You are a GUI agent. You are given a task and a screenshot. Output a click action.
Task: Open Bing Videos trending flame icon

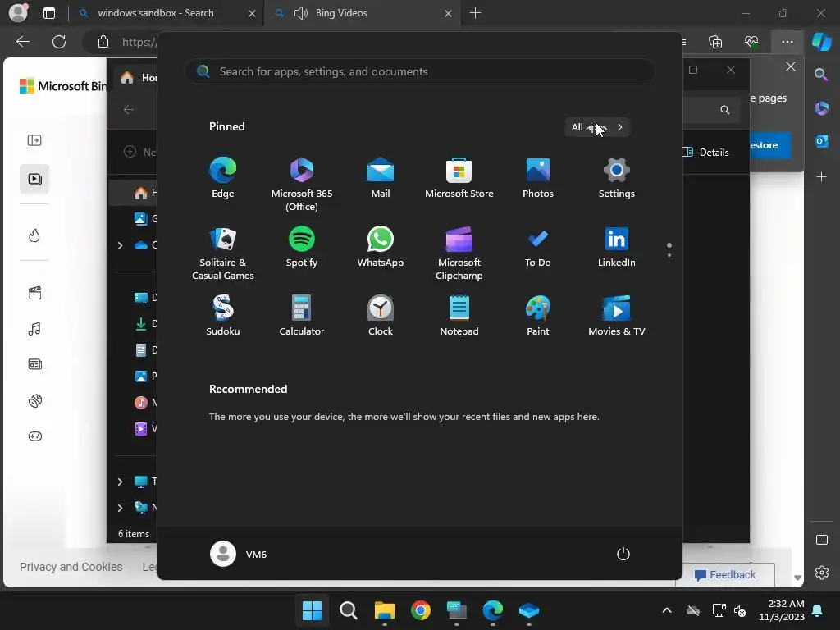(x=34, y=235)
